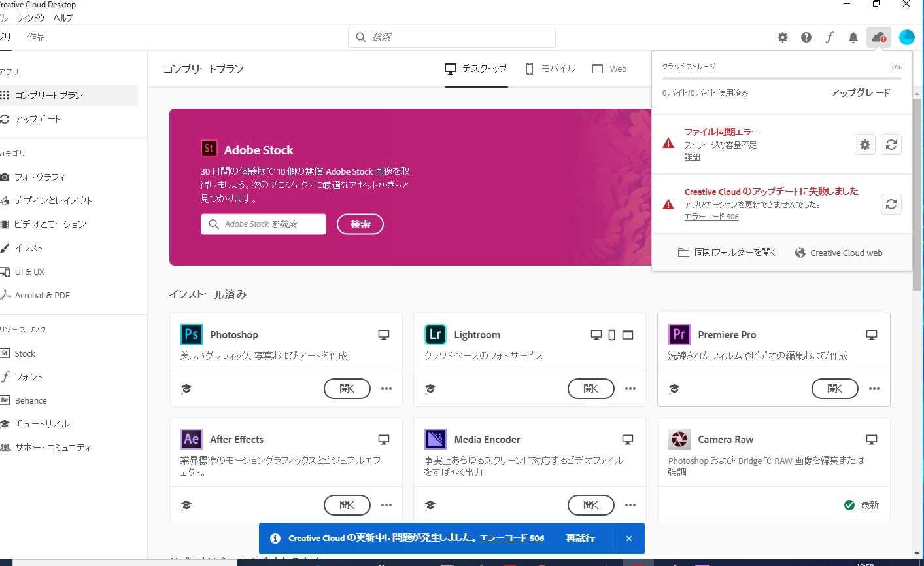Dismiss the blue error notification bar
This screenshot has width=924, height=566.
(629, 539)
